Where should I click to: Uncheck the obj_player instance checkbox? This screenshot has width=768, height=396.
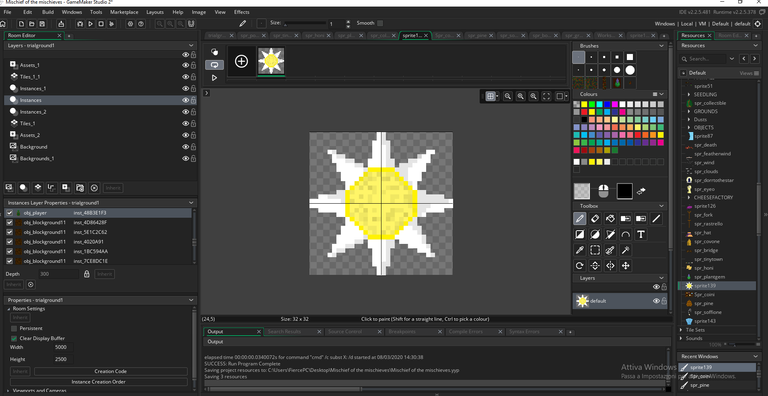coord(10,213)
